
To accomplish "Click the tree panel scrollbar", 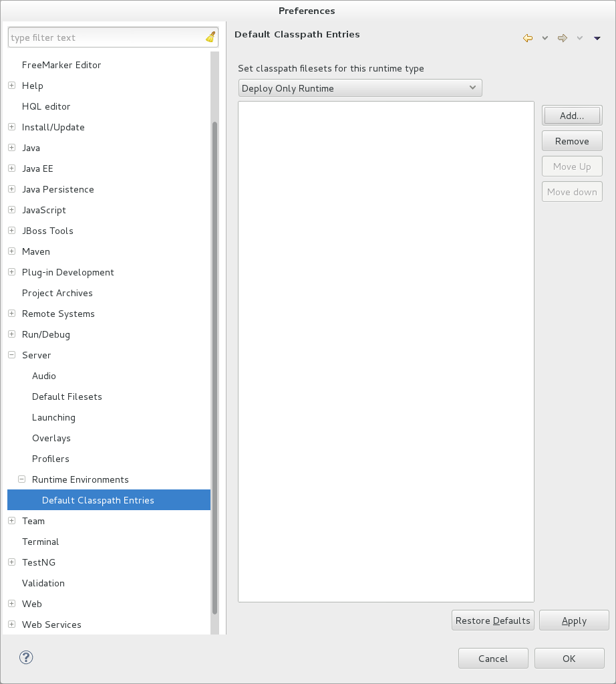I will (x=214, y=368).
